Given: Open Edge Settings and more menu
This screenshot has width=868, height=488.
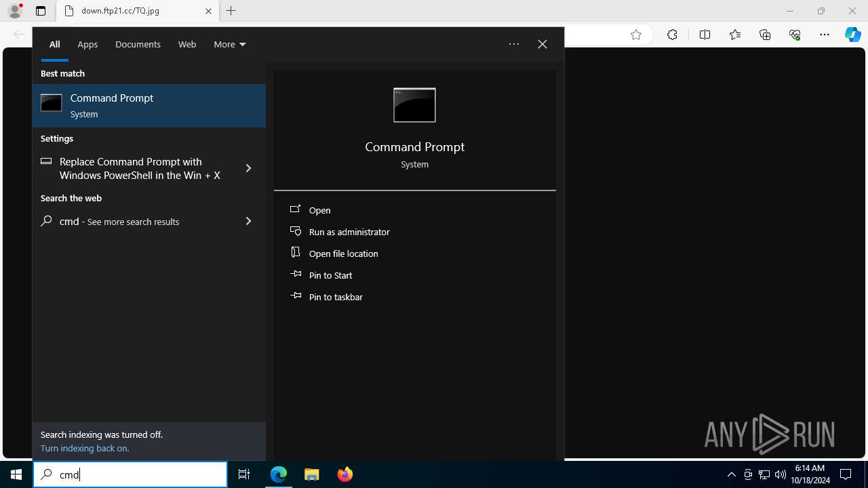Looking at the screenshot, I should 825,35.
